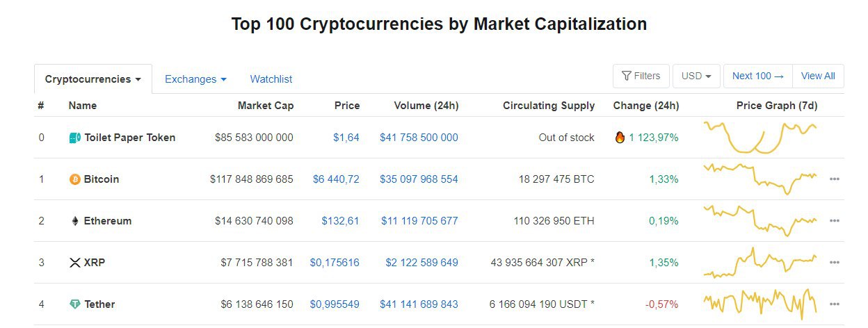
Task: Click the Toilet Paper Token roll icon
Action: click(75, 138)
